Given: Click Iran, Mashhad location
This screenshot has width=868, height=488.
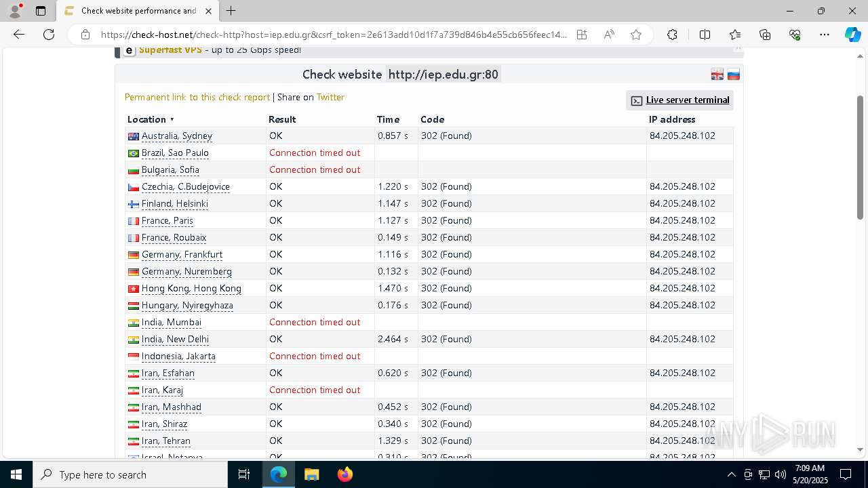Looking at the screenshot, I should pyautogui.click(x=172, y=407).
